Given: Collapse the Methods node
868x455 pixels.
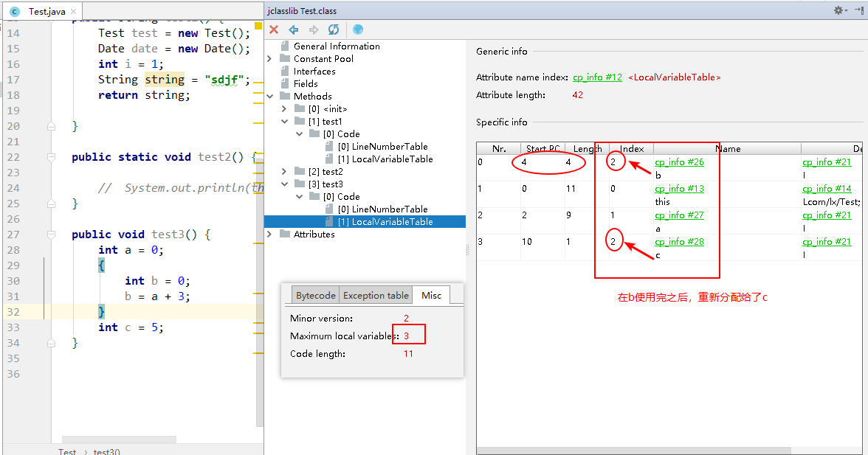Looking at the screenshot, I should pos(269,96).
